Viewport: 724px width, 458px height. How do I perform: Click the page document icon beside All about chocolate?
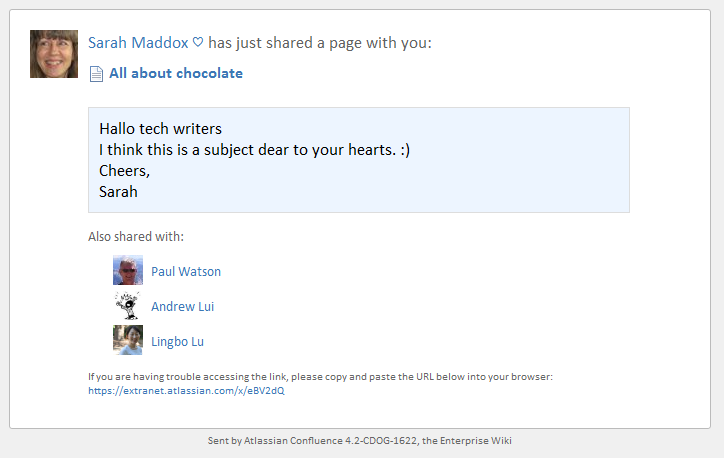96,74
